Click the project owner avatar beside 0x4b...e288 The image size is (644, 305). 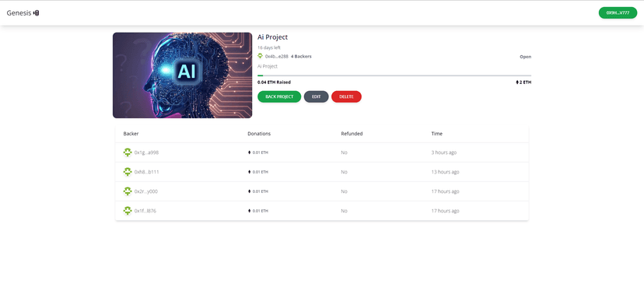click(260, 56)
